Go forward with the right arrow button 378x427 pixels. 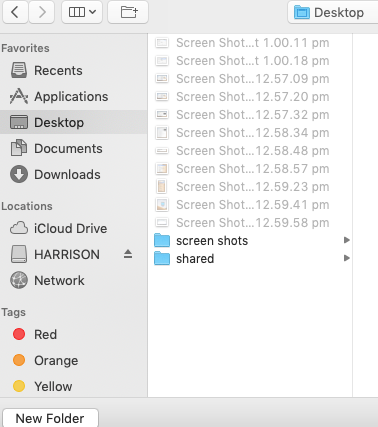[x=42, y=12]
